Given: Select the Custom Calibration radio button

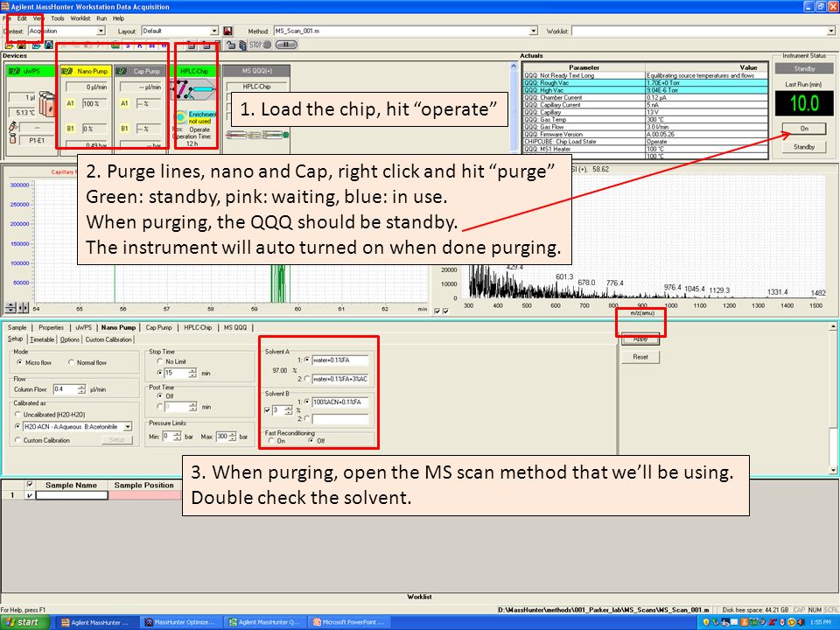Looking at the screenshot, I should [x=17, y=440].
